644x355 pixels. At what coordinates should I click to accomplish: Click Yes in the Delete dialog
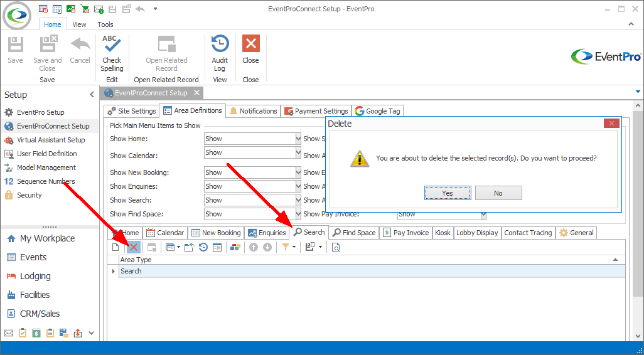(448, 193)
